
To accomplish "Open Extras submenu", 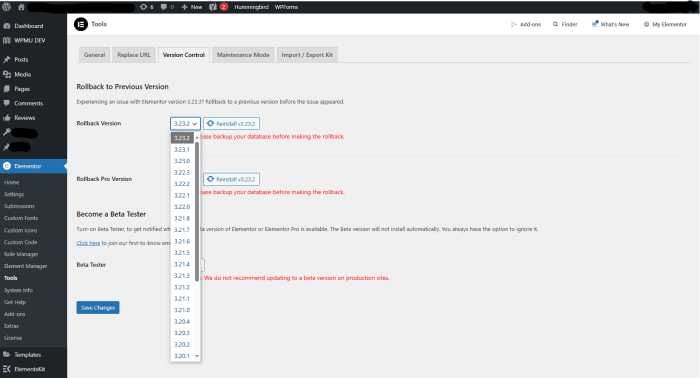I will pos(11,326).
